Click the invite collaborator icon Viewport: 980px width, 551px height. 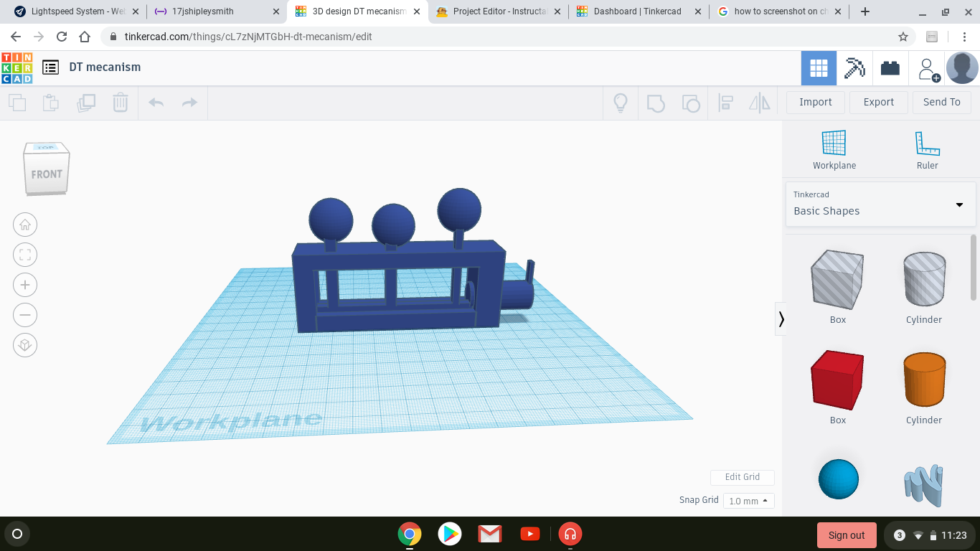[x=928, y=69]
